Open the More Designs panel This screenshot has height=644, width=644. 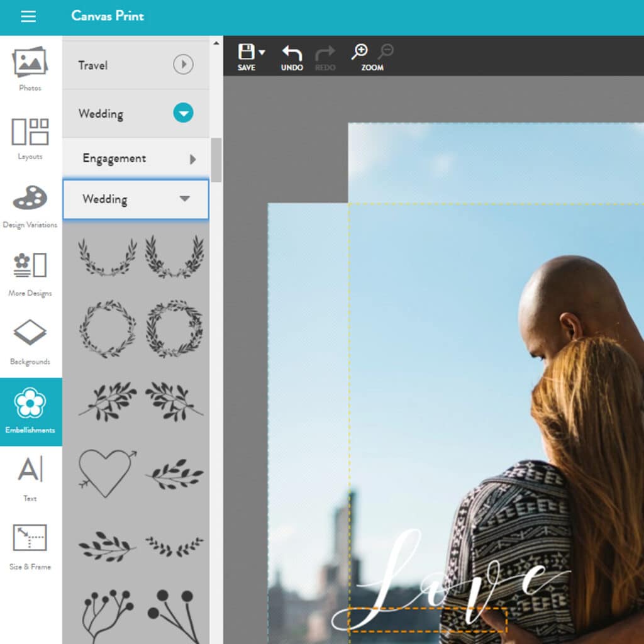pos(30,273)
